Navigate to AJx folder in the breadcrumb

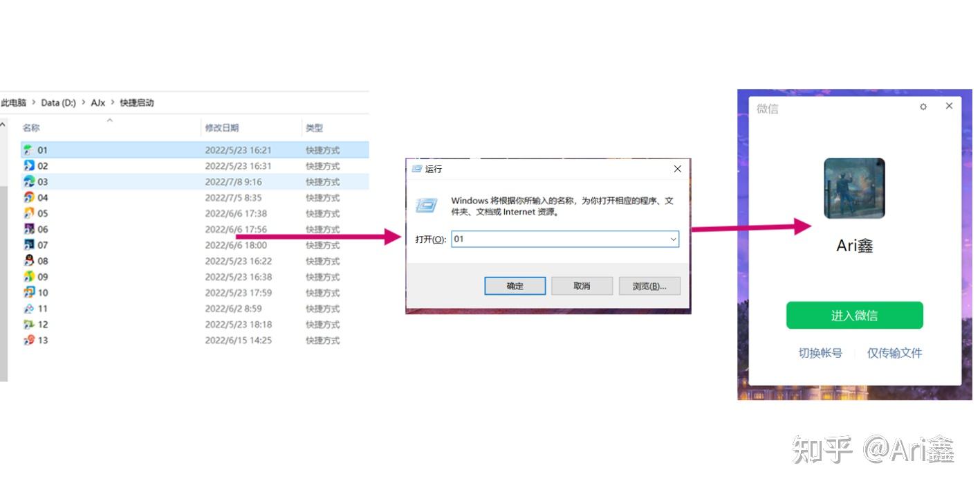coord(98,102)
